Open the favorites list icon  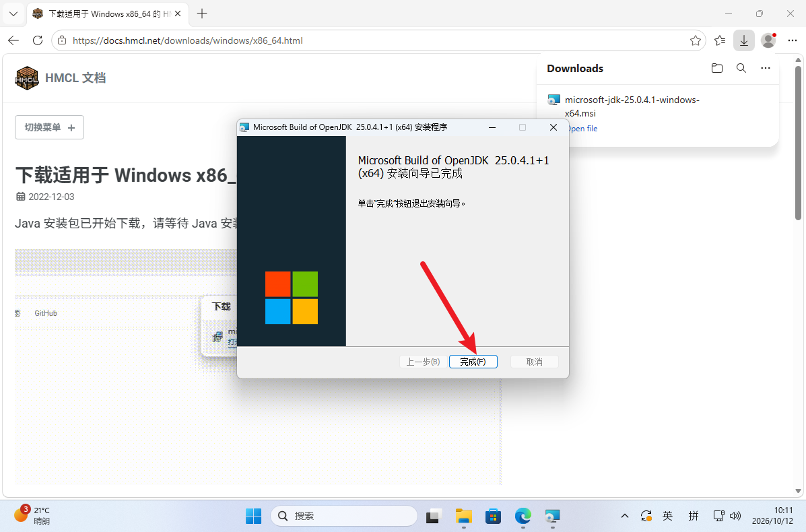[720, 40]
